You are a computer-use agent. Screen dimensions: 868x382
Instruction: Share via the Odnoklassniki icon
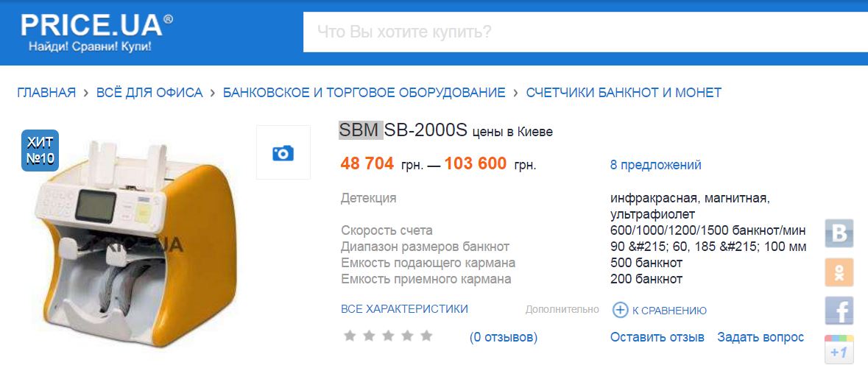pyautogui.click(x=839, y=272)
